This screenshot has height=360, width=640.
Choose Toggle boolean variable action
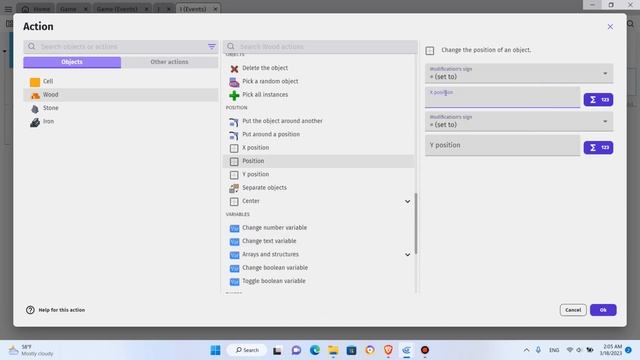319,281
